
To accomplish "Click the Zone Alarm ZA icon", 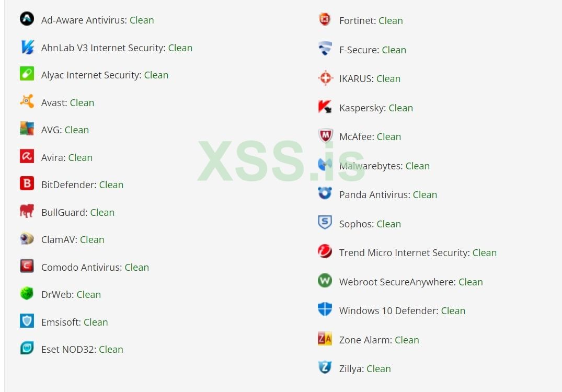I will point(325,339).
